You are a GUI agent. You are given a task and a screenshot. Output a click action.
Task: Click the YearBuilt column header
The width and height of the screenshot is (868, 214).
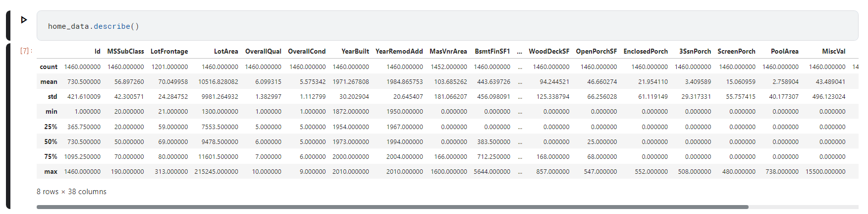tap(355, 51)
